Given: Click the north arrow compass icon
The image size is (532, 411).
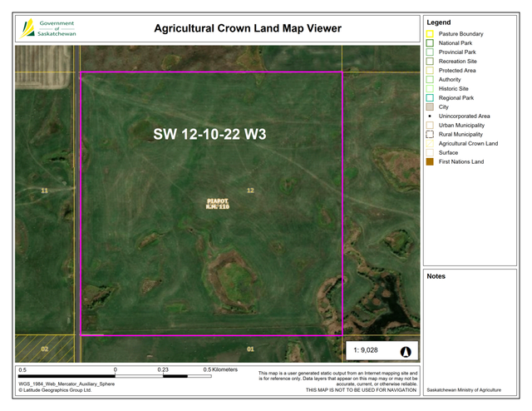Looking at the screenshot, I should coord(406,351).
